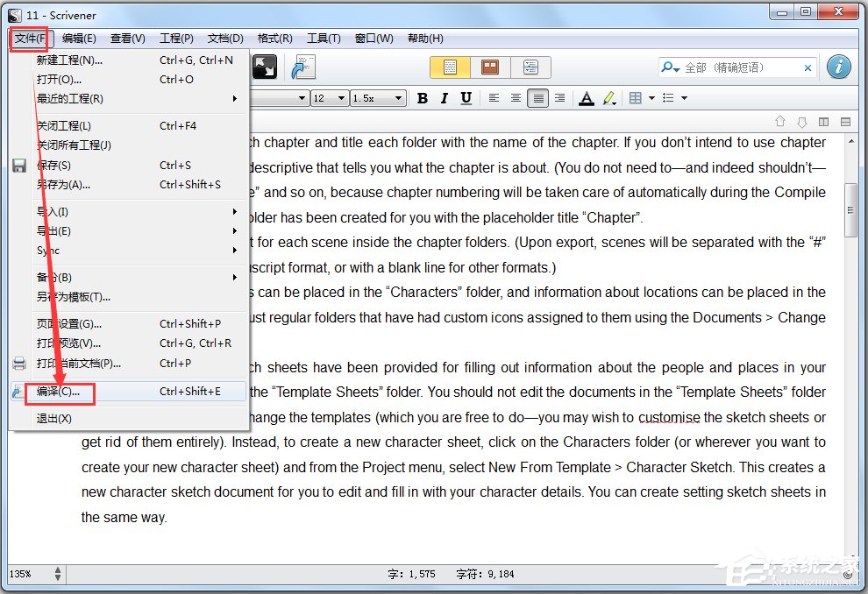The height and width of the screenshot is (594, 868).
Task: Click the list bullets icon
Action: tap(668, 98)
